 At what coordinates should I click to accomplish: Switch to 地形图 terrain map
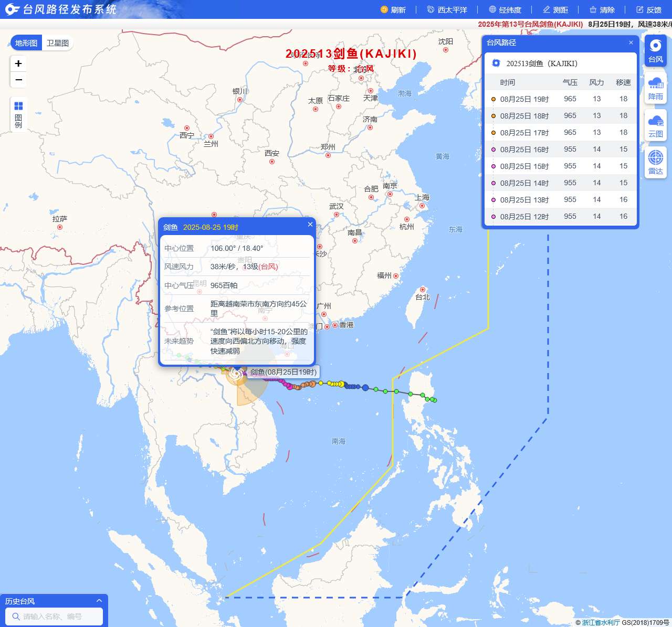pos(26,43)
